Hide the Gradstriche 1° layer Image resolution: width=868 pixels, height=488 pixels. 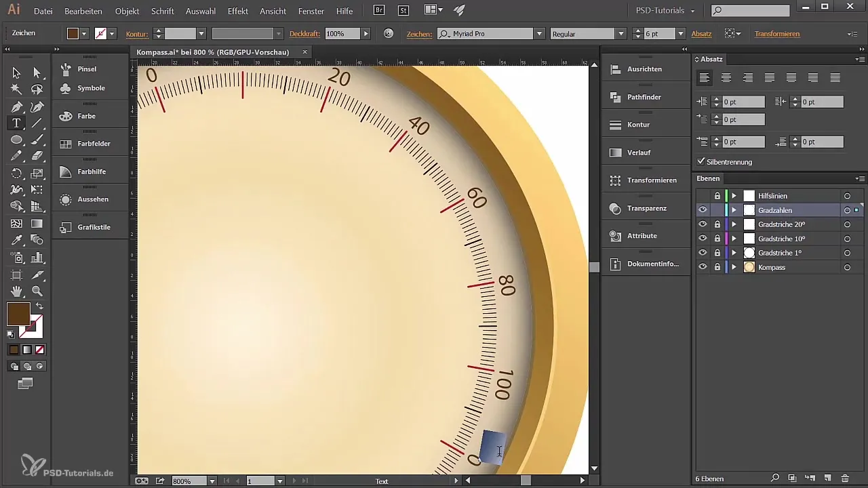703,253
